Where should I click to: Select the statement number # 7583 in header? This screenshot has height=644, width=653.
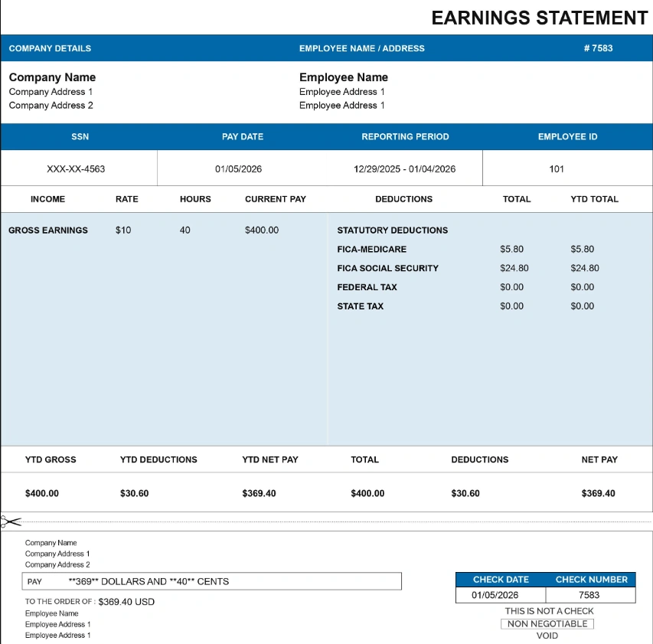(x=598, y=48)
